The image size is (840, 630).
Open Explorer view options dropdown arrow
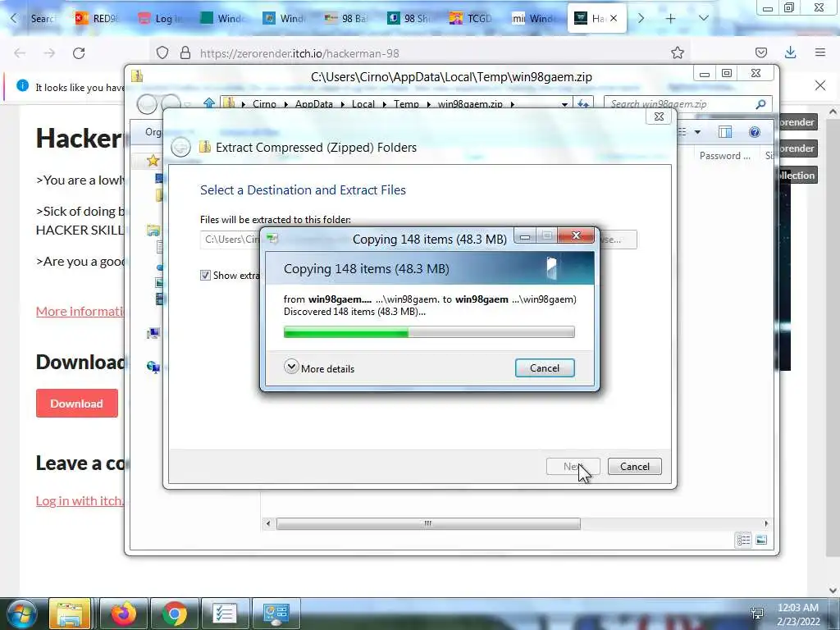coord(697,132)
